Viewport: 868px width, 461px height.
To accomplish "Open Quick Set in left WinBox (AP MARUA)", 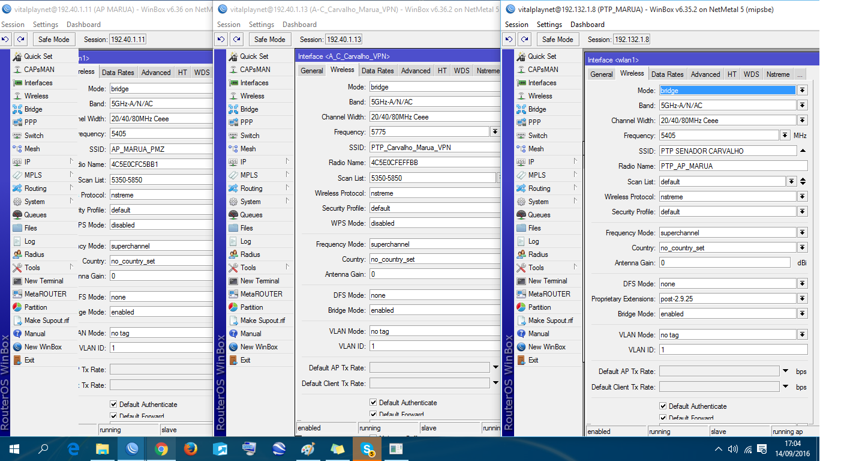I will coord(38,56).
